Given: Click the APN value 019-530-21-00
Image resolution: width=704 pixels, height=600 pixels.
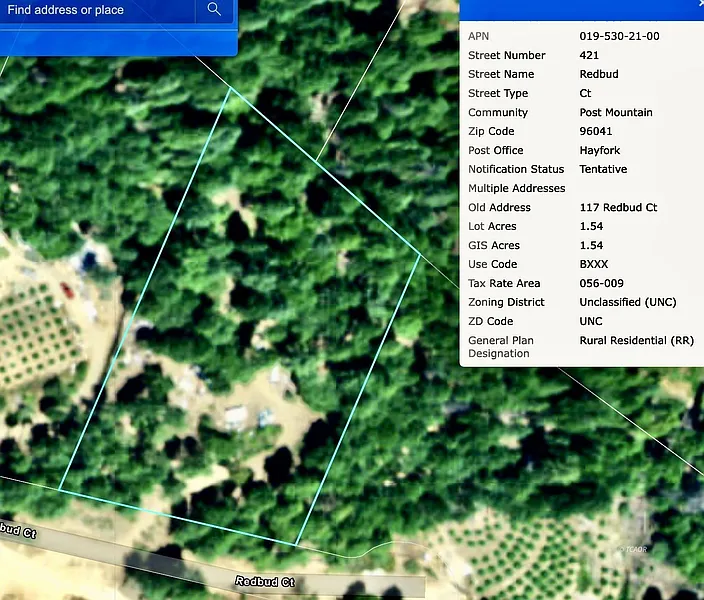Looking at the screenshot, I should pyautogui.click(x=619, y=36).
